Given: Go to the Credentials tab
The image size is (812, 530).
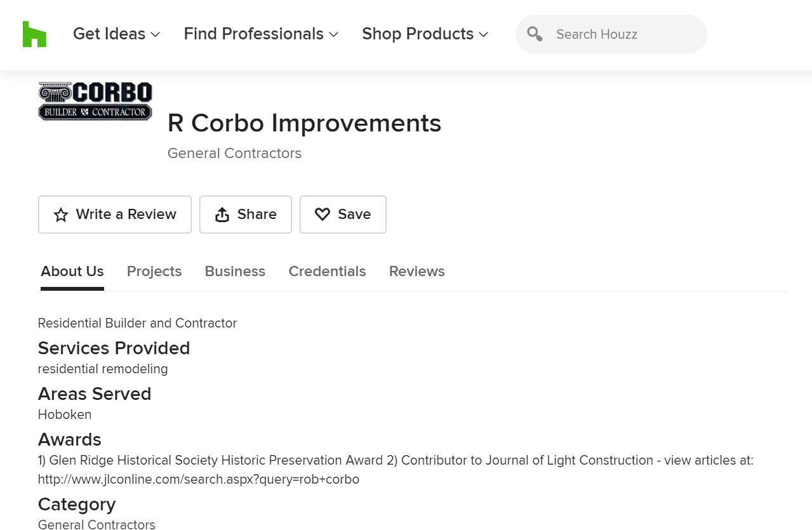Looking at the screenshot, I should [x=327, y=272].
